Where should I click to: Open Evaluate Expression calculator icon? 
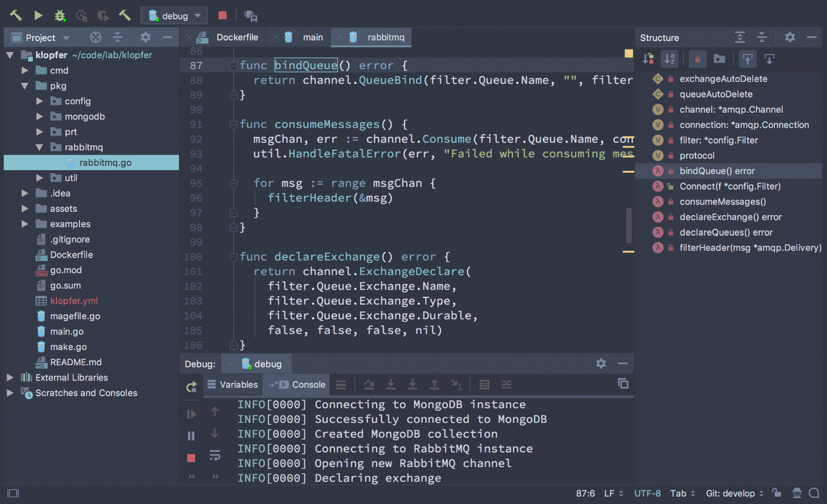point(484,385)
